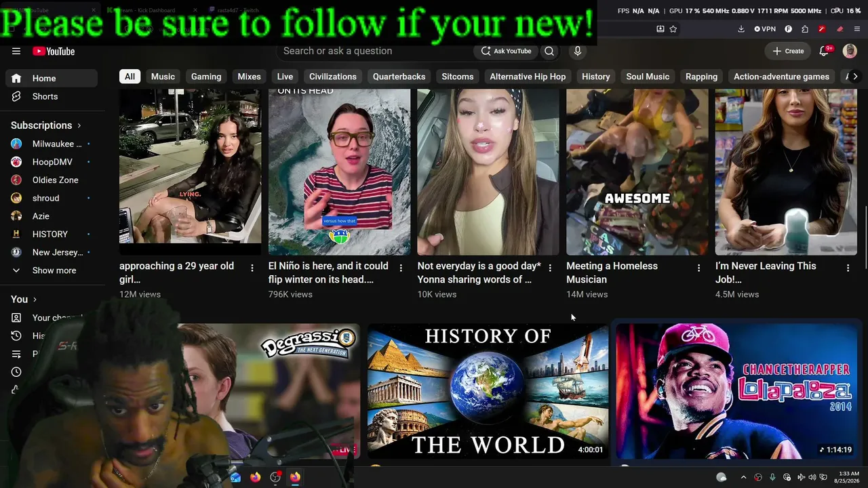Image resolution: width=868 pixels, height=488 pixels.
Task: Open more options for Homeless Musician short
Action: click(x=698, y=268)
